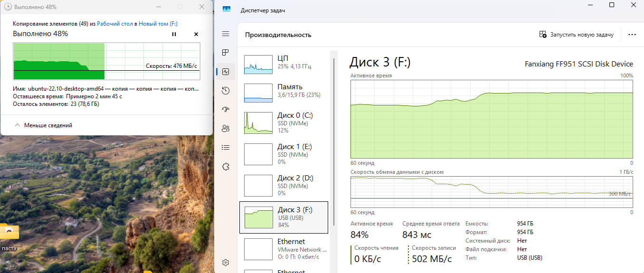Image resolution: width=644 pixels, height=273 pixels.
Task: Open Startup apps page in Task Manager
Action: coord(226,110)
